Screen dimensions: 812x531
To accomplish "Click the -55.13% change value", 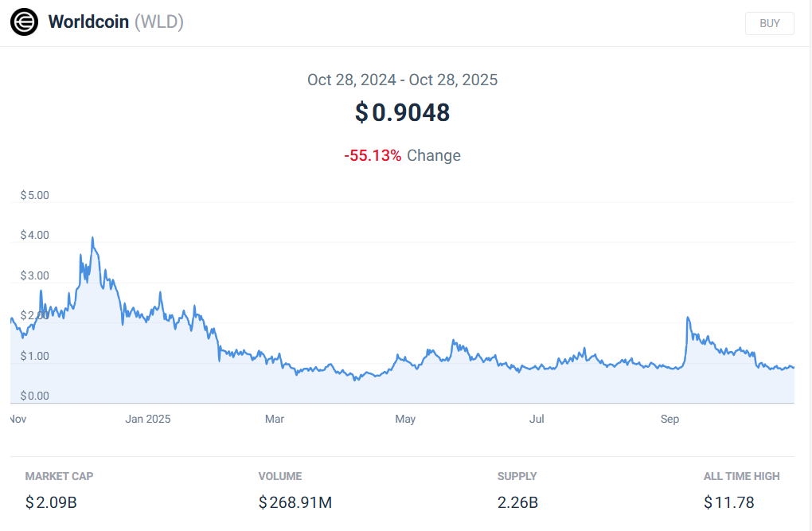I will click(373, 155).
